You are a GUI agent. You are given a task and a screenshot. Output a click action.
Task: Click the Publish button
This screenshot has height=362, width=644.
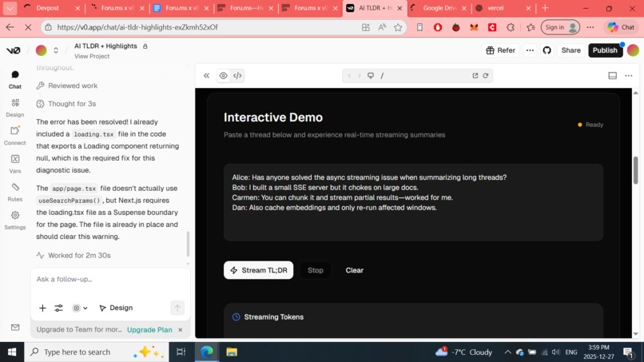tap(605, 50)
